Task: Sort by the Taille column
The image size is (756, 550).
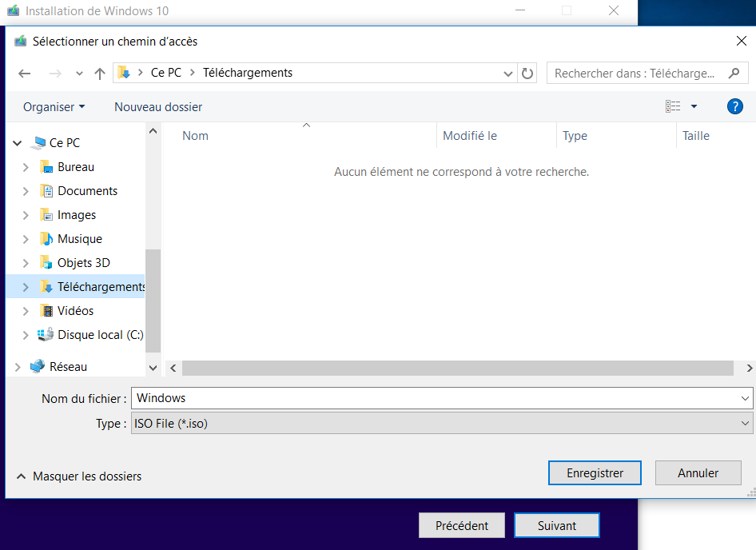Action: [696, 136]
